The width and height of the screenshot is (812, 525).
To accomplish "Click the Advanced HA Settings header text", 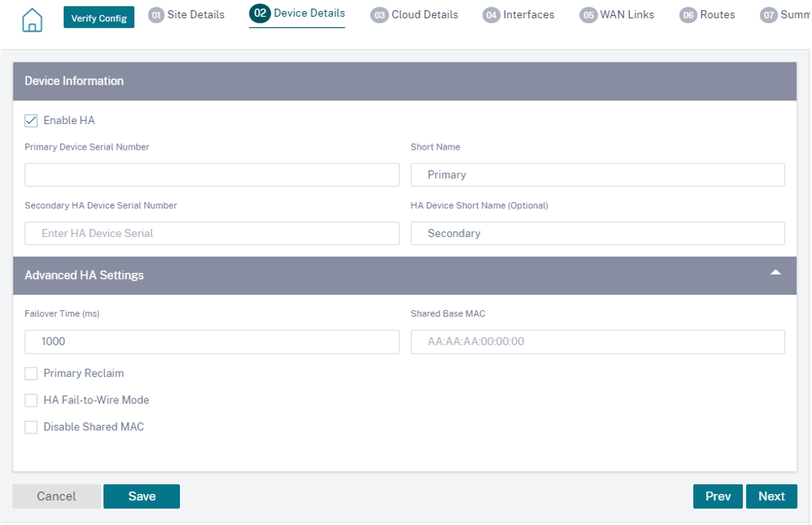I will [x=84, y=275].
